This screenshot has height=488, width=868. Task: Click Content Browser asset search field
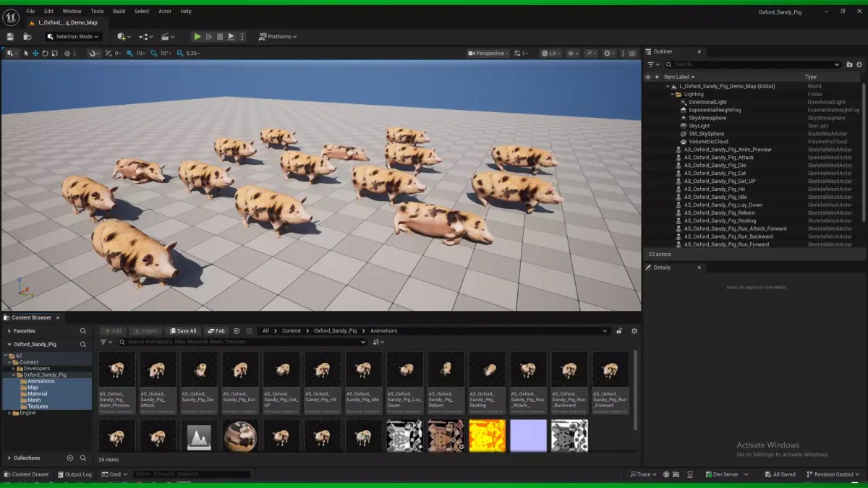pyautogui.click(x=242, y=342)
